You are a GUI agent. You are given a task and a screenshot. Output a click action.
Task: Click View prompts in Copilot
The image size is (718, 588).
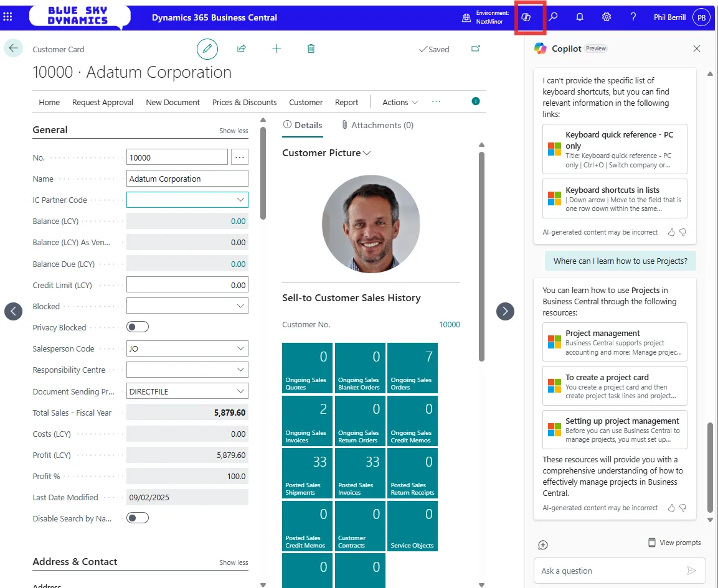[x=674, y=543]
